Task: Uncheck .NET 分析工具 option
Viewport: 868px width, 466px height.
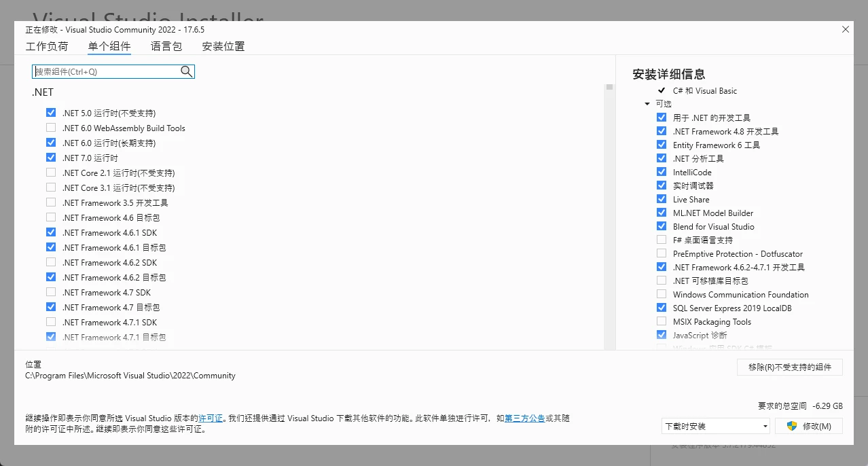Action: pos(662,158)
